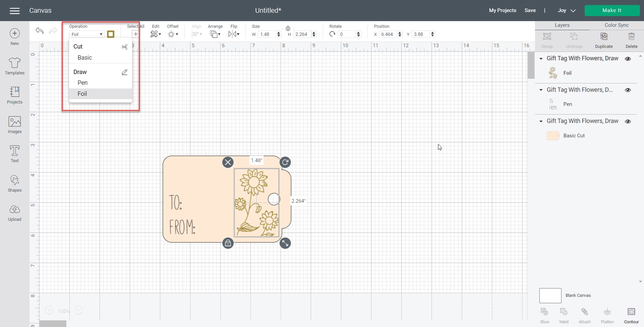Image resolution: width=644 pixels, height=327 pixels.
Task: Click the Images sidebar icon
Action: pyautogui.click(x=14, y=125)
